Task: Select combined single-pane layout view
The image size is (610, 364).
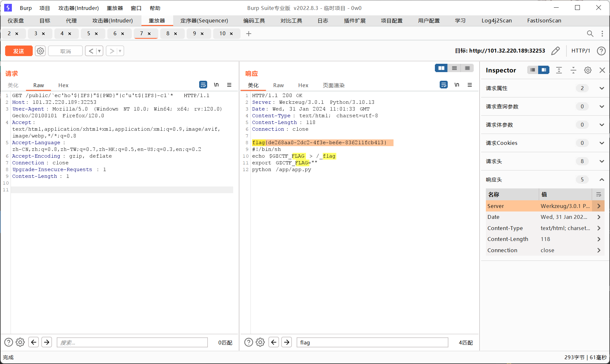Action: click(x=467, y=68)
